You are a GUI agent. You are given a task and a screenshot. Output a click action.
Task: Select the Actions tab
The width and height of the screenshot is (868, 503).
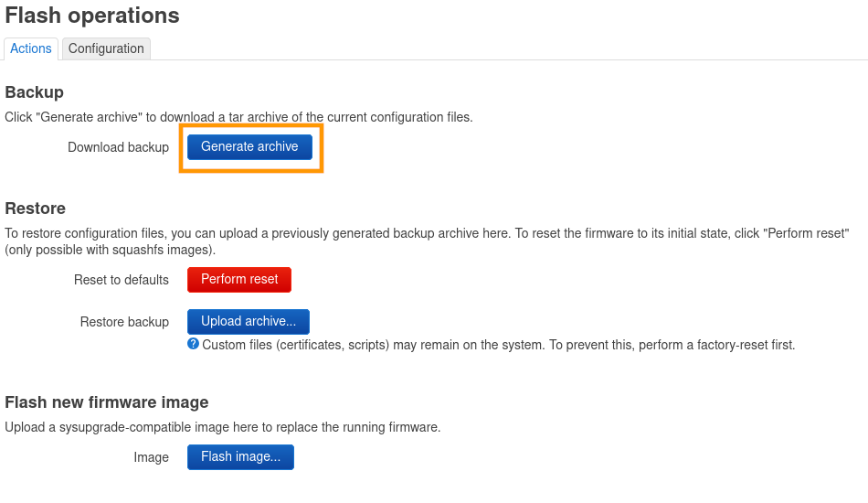tap(31, 48)
